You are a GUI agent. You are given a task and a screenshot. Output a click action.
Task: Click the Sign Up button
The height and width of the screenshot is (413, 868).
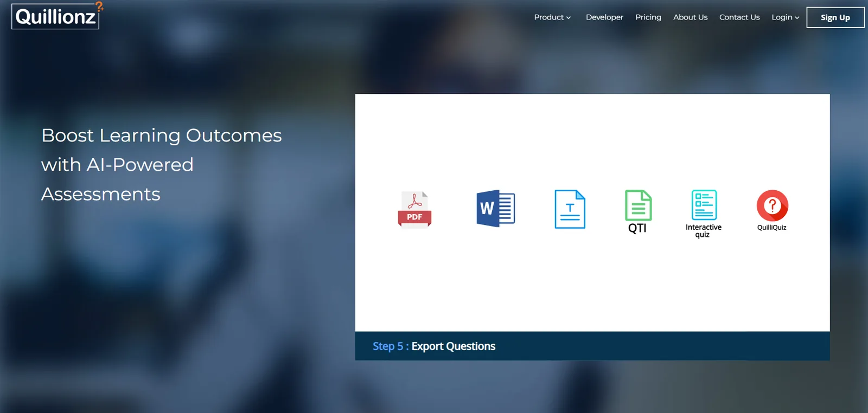coord(835,17)
